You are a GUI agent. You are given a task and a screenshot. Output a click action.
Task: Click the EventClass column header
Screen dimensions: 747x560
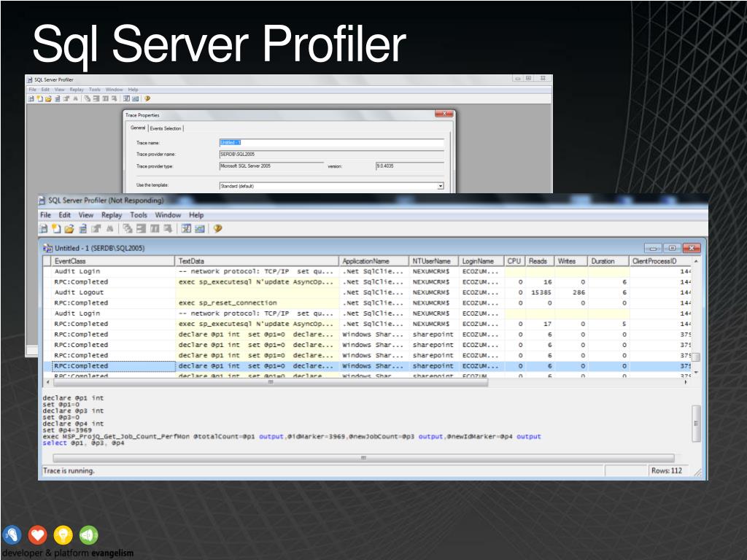113,261
